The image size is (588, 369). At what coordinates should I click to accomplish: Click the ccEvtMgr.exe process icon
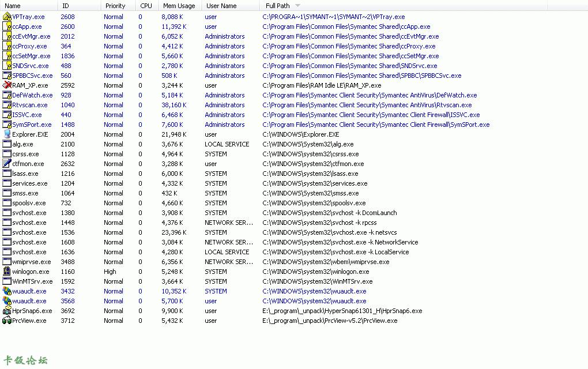tap(7, 36)
